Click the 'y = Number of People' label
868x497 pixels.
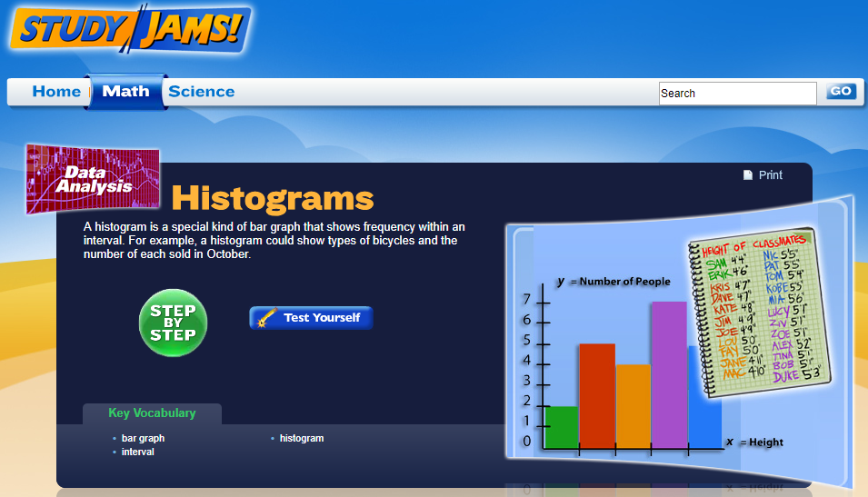tap(614, 281)
